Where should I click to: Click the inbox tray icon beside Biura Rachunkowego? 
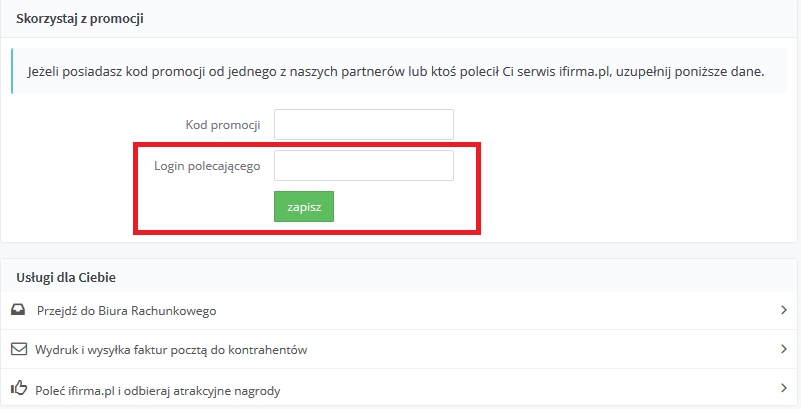coord(18,310)
